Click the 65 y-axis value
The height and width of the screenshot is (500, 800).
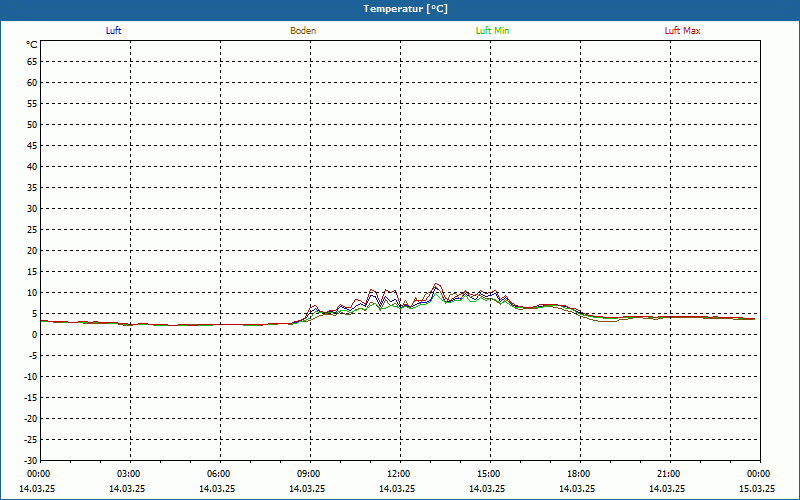(x=32, y=62)
